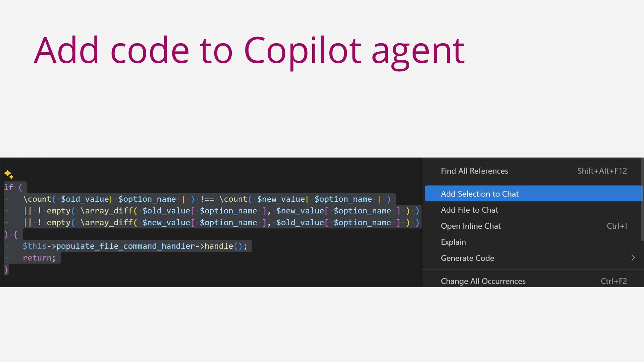Click populate_file_command_handler in code

coord(125,246)
